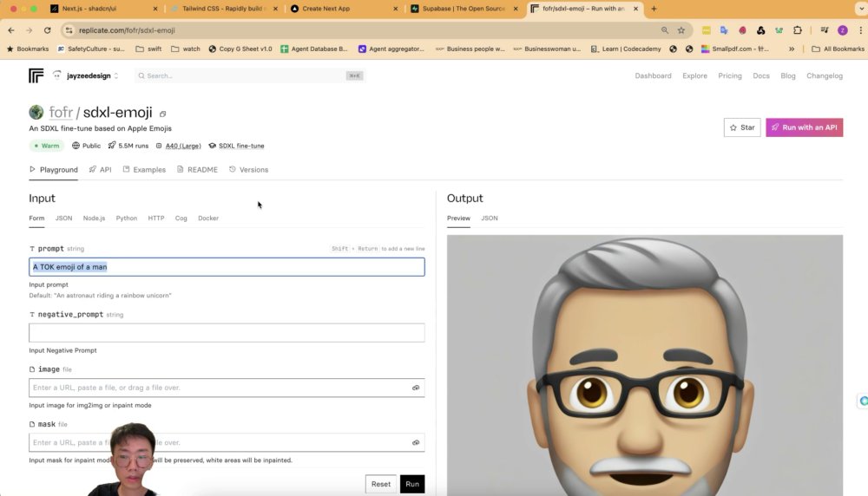Image resolution: width=868 pixels, height=496 pixels.
Task: Click the Reset button
Action: (381, 484)
